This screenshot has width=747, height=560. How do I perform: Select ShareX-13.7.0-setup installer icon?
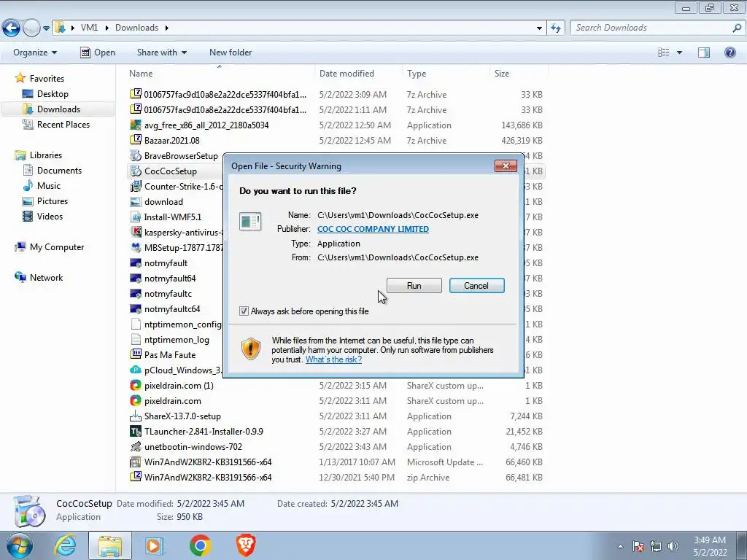pos(136,416)
